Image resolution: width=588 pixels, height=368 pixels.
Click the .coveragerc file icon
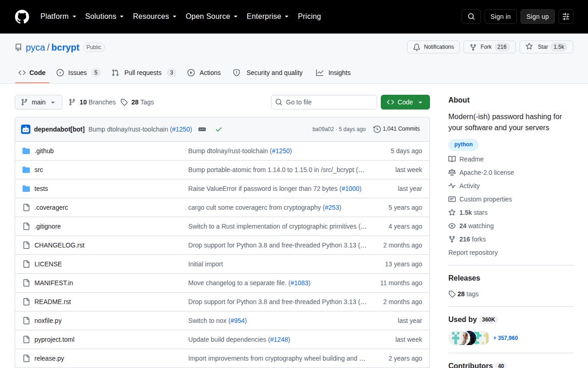[26, 207]
